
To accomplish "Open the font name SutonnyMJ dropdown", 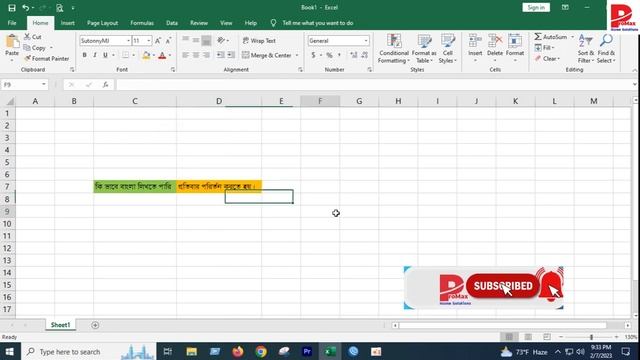I will click(128, 41).
